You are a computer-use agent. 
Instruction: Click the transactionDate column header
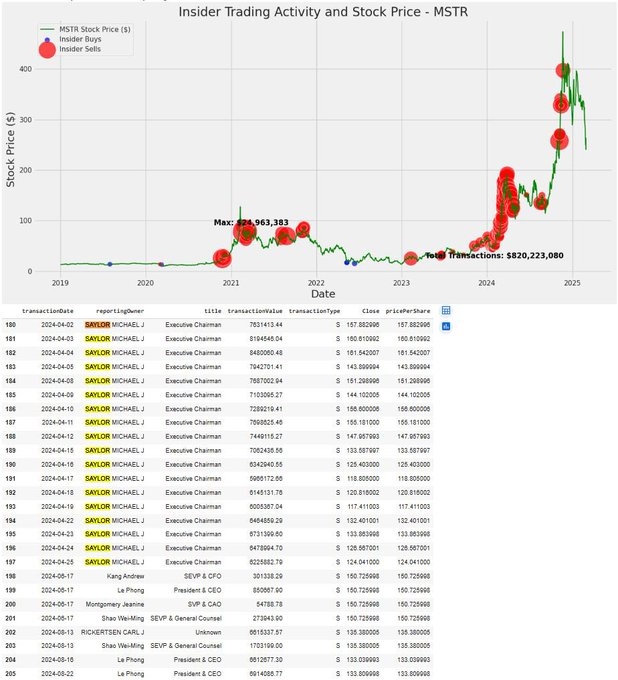48,311
